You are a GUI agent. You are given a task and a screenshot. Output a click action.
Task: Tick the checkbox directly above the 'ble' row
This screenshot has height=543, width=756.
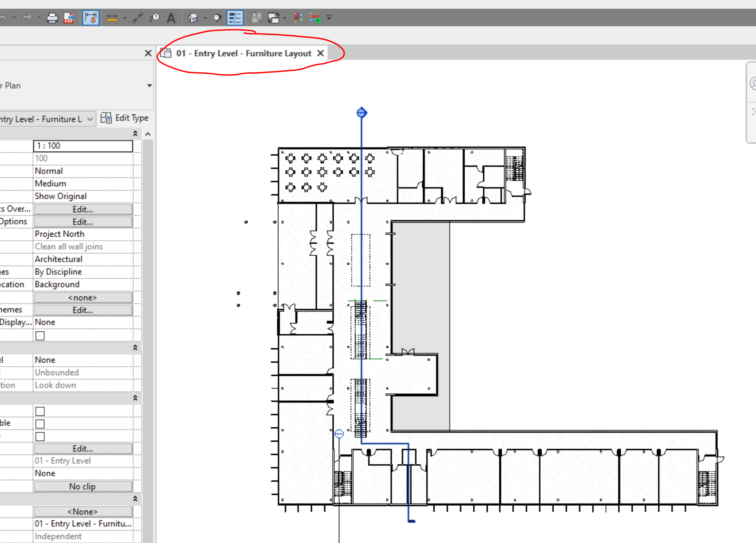click(40, 411)
